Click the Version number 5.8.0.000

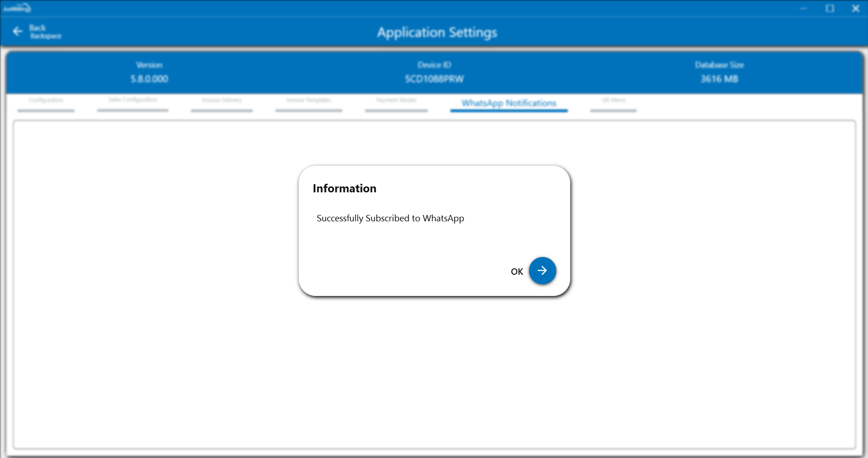point(149,79)
